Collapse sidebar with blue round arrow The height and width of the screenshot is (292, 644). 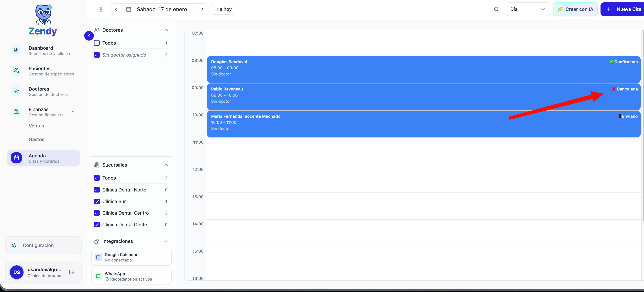tap(89, 36)
